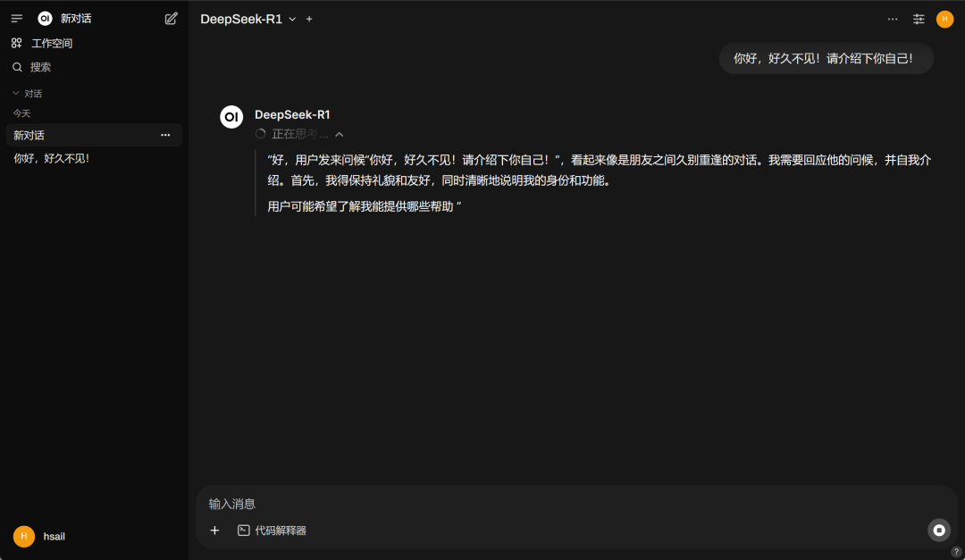Add a new model with the plus button
This screenshot has width=965, height=560.
click(308, 18)
